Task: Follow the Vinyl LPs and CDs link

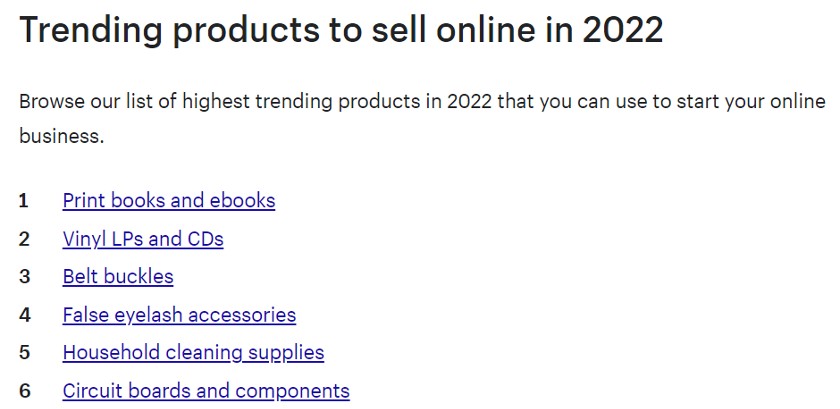Action: click(x=143, y=239)
